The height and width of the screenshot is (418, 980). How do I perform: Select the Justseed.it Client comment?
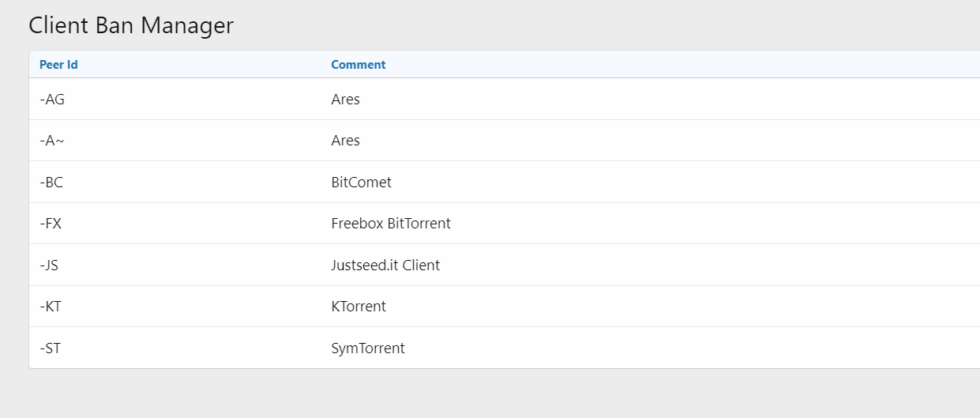pyautogui.click(x=385, y=265)
